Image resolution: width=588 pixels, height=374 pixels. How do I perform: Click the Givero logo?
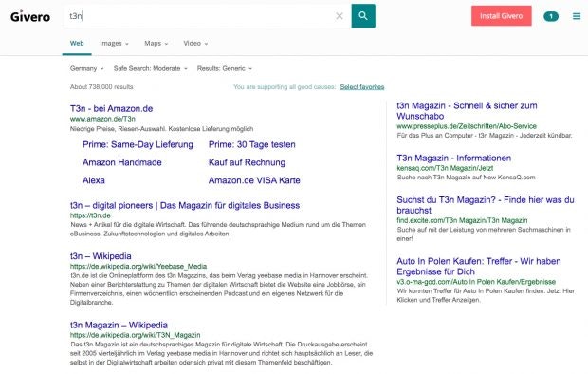click(30, 16)
